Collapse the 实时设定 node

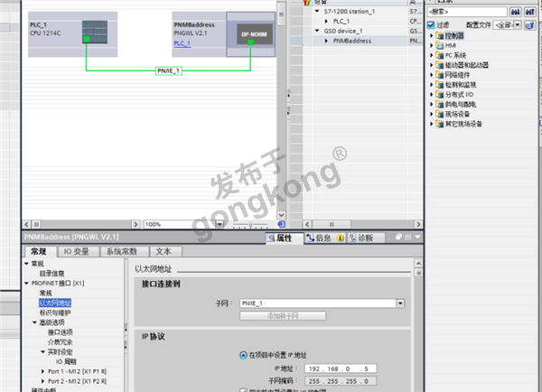(42, 351)
